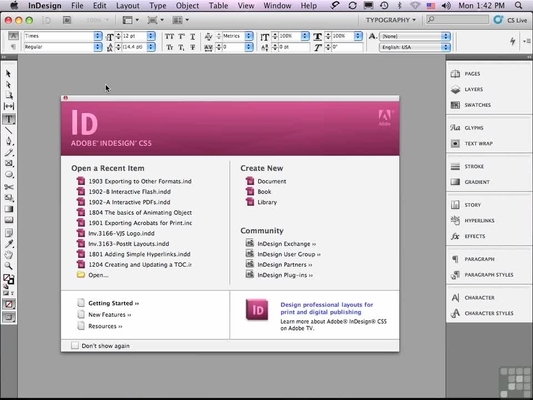The height and width of the screenshot is (400, 533).
Task: Select the Note tool
Action: [x=8, y=233]
